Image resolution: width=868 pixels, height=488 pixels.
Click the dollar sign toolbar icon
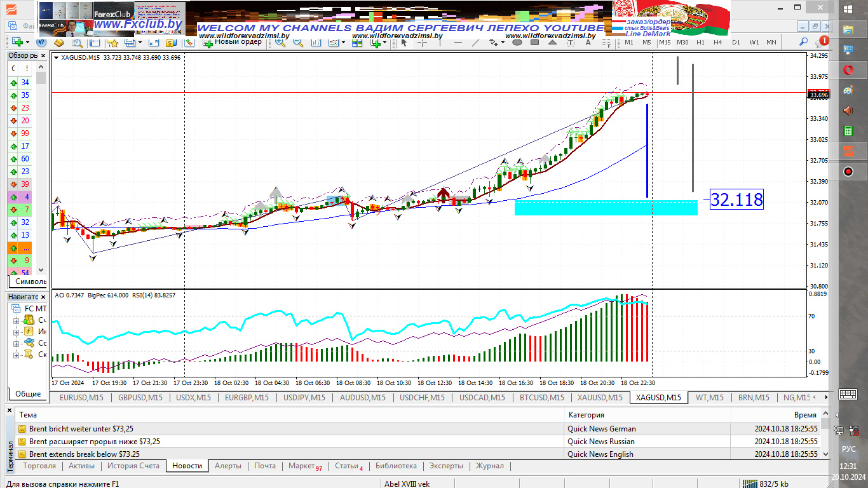[170, 43]
